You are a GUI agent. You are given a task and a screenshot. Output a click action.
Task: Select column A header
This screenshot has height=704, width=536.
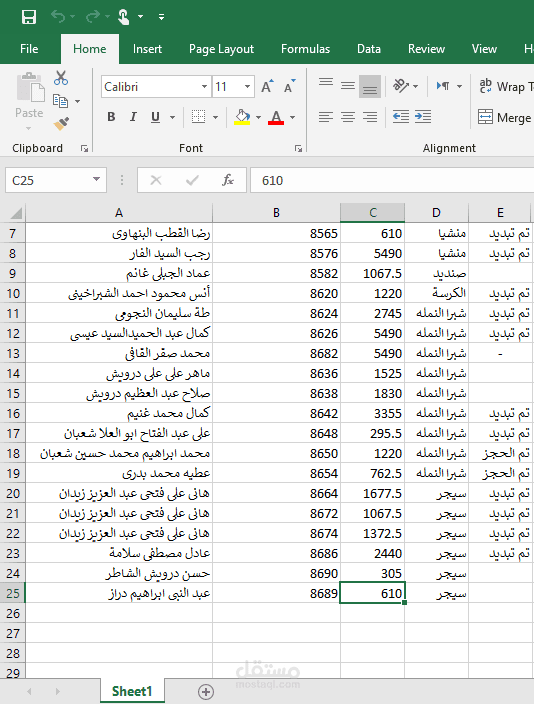(119, 212)
